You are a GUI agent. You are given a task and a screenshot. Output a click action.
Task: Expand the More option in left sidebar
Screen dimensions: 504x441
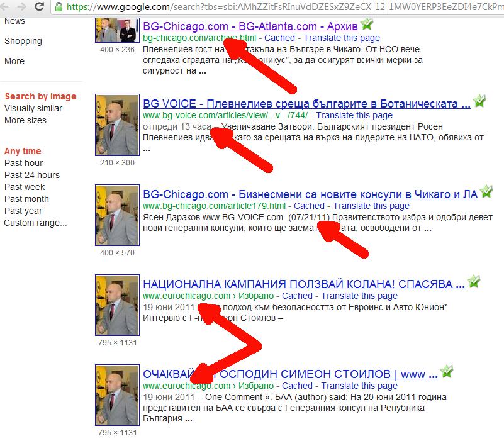tap(14, 61)
